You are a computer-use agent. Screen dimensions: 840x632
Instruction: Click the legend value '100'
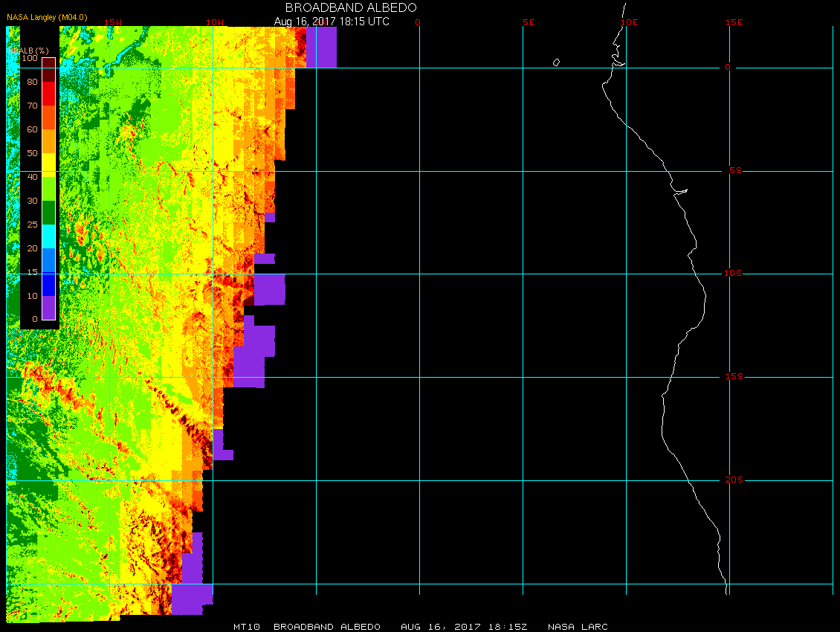(30, 58)
